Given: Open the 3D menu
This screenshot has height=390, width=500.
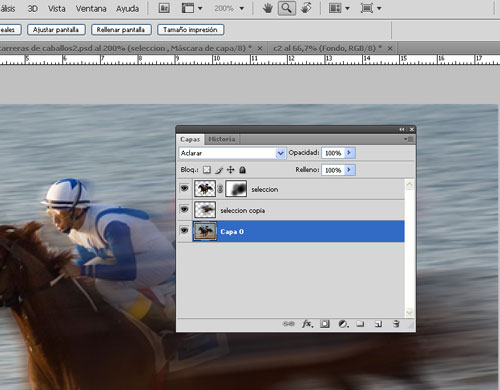Looking at the screenshot, I should (x=33, y=9).
